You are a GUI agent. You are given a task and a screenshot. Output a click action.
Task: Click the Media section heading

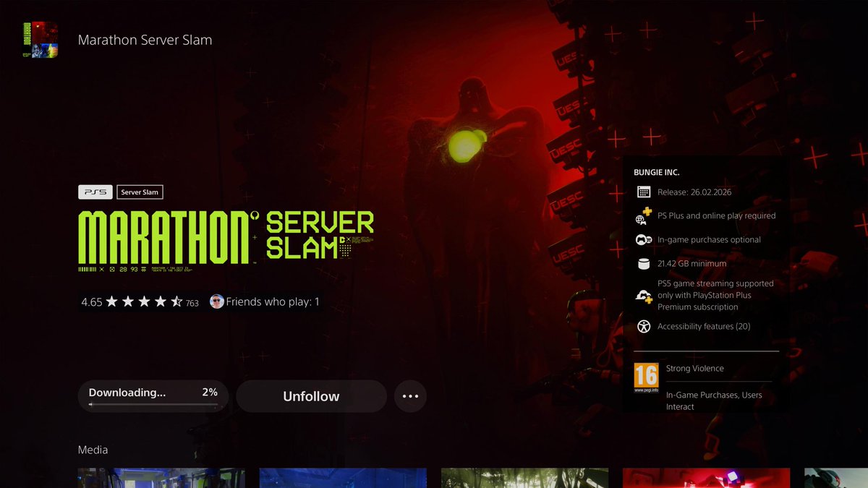point(93,450)
